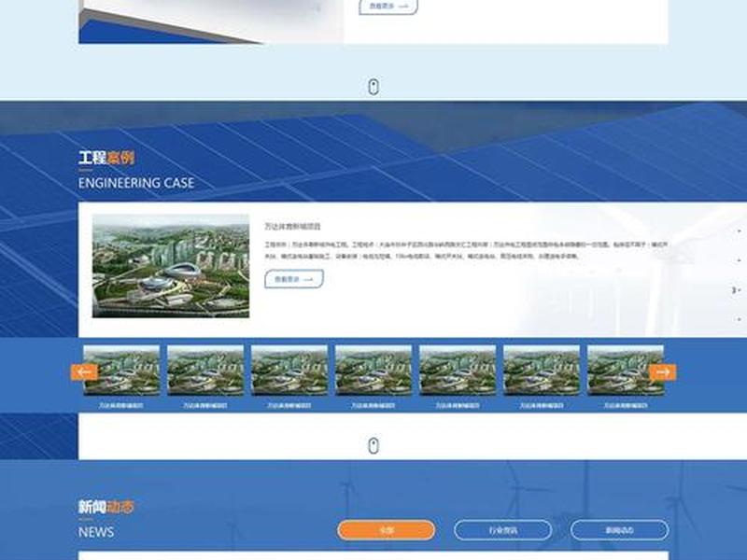Click the NEWS section heading

coord(96,532)
